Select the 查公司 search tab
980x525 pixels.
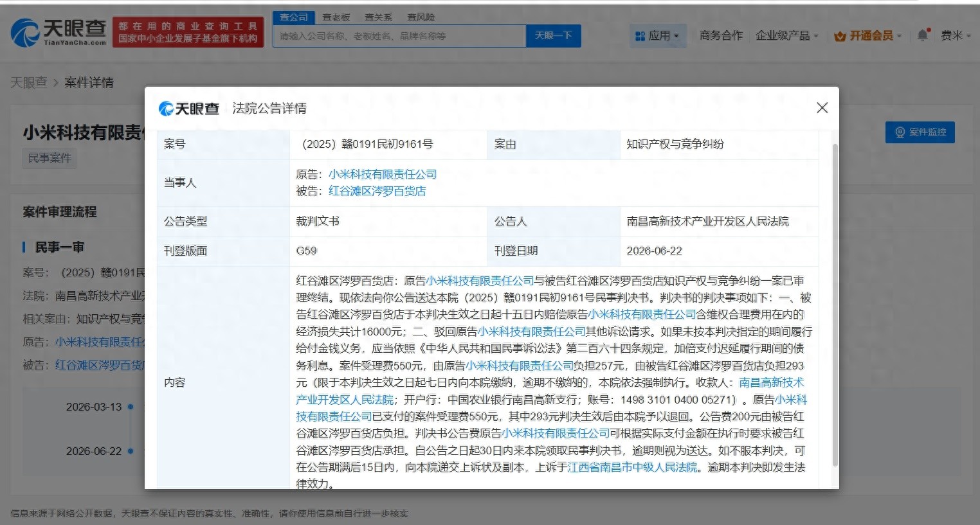[294, 17]
